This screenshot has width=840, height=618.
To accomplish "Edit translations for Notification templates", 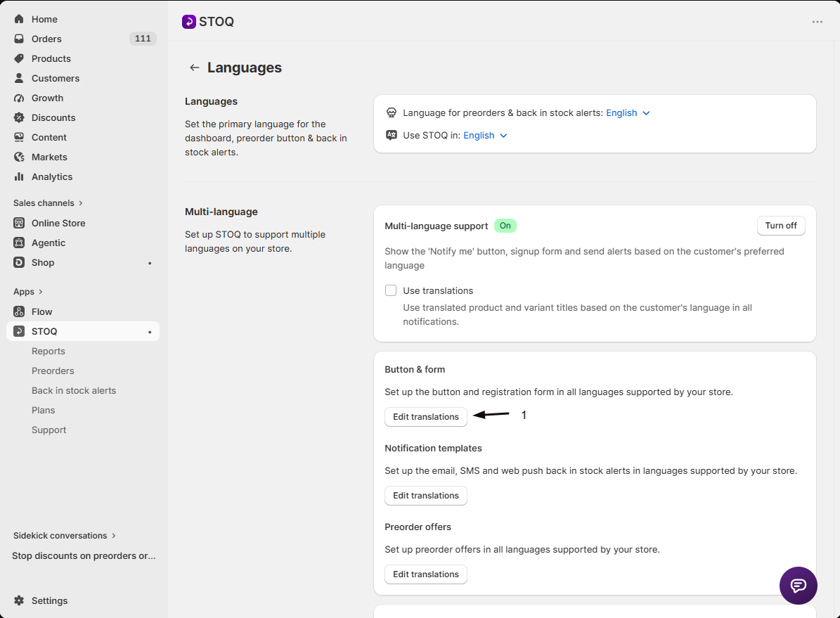I will (x=426, y=495).
